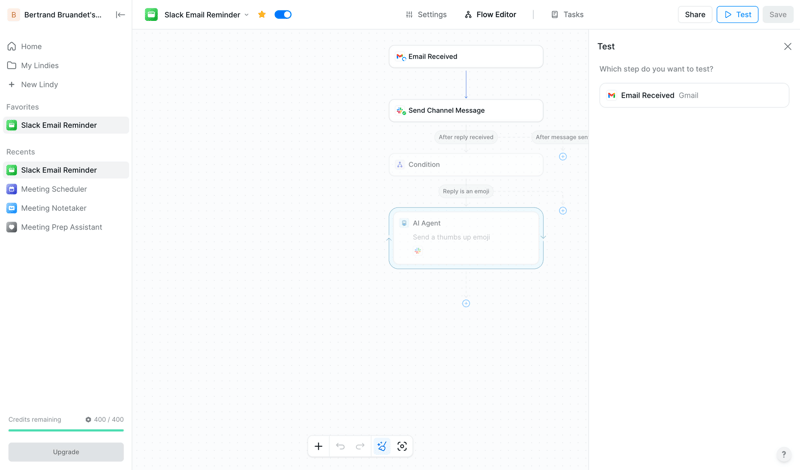The height and width of the screenshot is (470, 800).
Task: Click the Gmail icon on Email Received node
Action: point(401,57)
